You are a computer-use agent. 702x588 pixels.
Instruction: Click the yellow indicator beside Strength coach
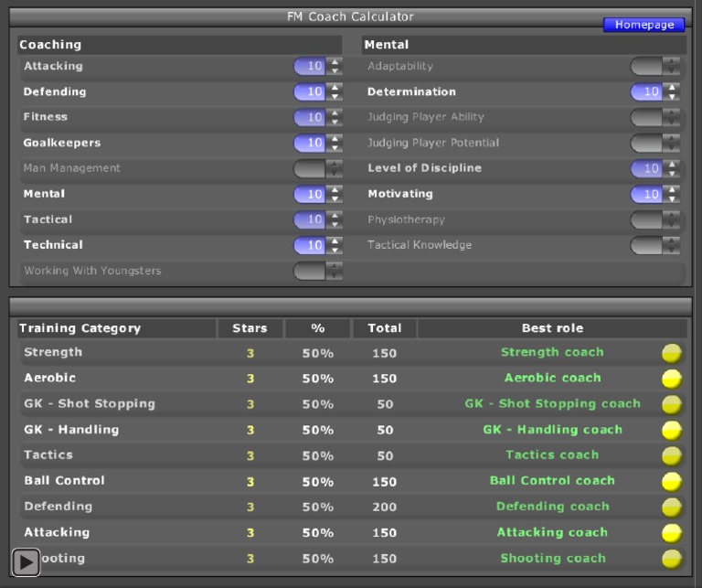672,353
